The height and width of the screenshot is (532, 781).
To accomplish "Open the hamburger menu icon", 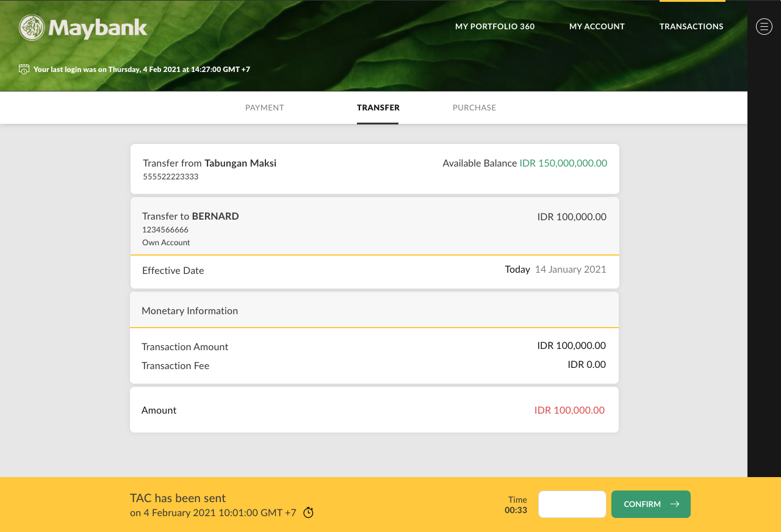I will 764,26.
